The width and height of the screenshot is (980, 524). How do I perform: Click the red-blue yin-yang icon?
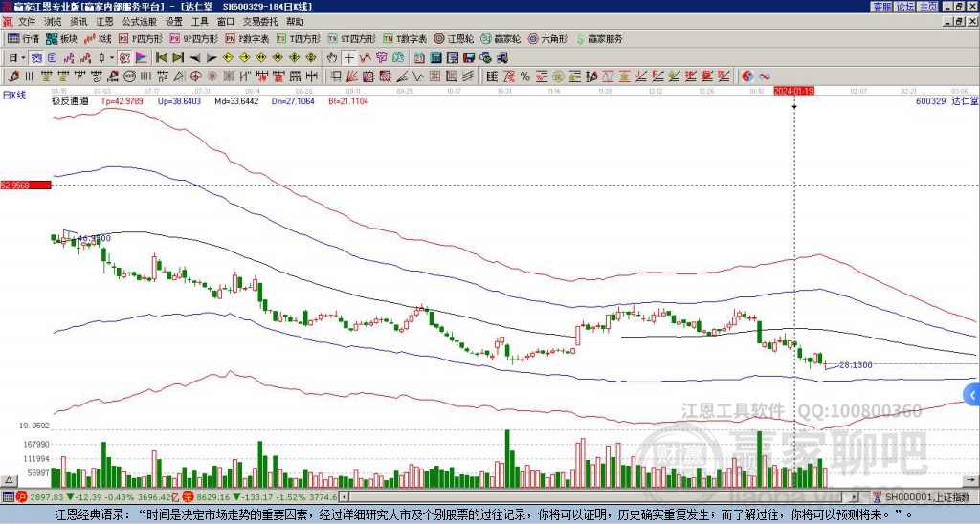(x=747, y=76)
